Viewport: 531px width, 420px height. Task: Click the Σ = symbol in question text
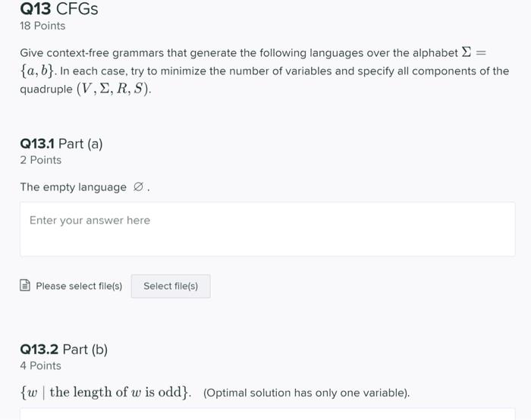point(473,52)
